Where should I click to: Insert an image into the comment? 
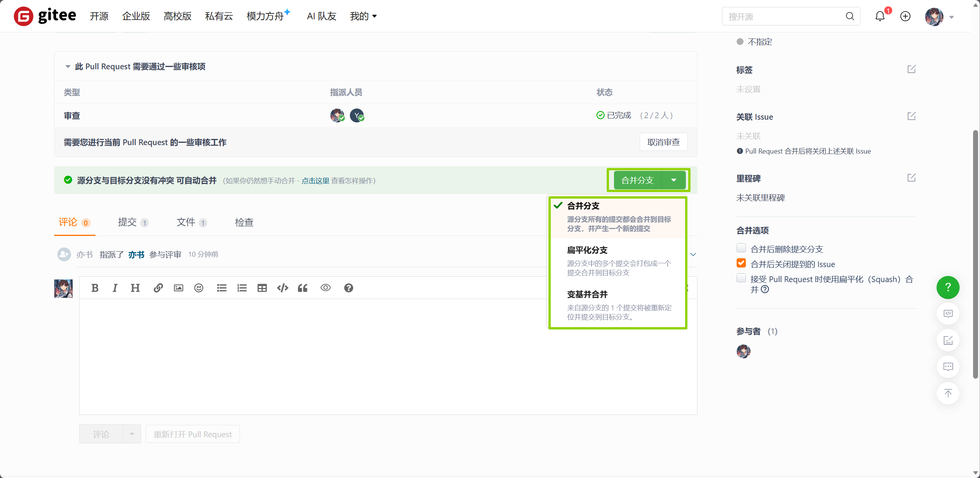178,288
